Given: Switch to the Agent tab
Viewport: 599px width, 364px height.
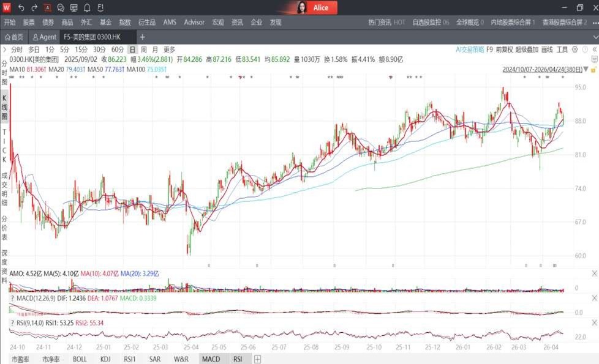Looking at the screenshot, I should [x=45, y=37].
